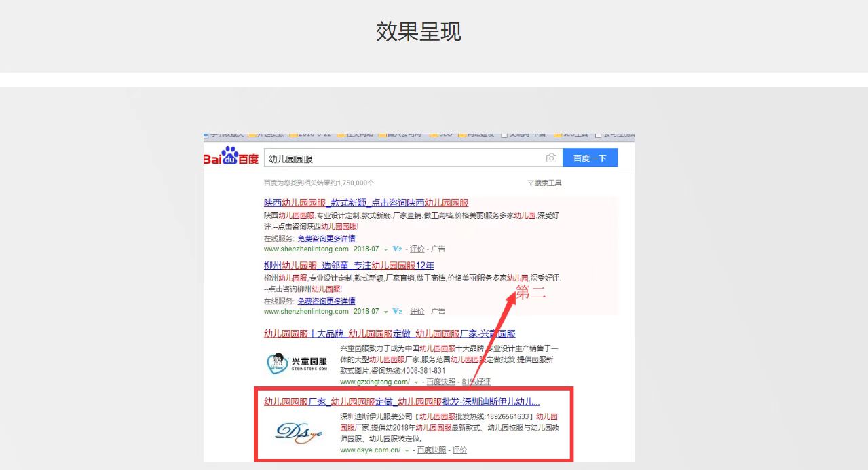Click the search box containing 幼儿园园服
The height and width of the screenshot is (470, 868).
[x=413, y=158]
